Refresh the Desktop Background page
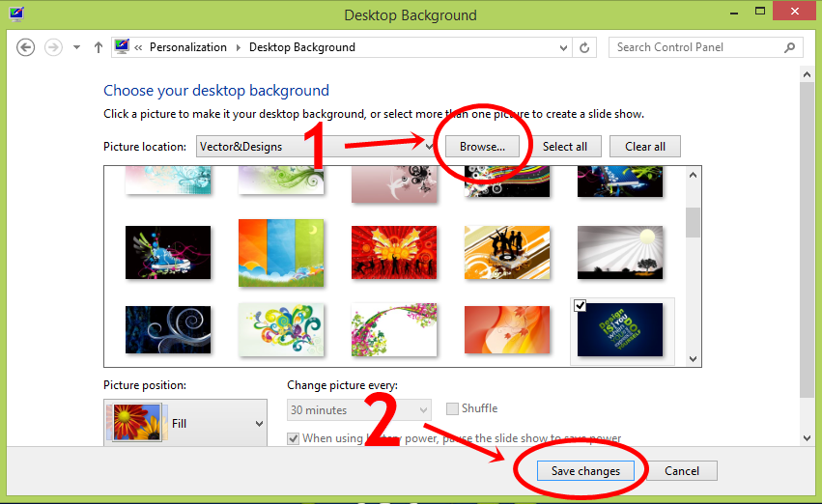 click(584, 47)
